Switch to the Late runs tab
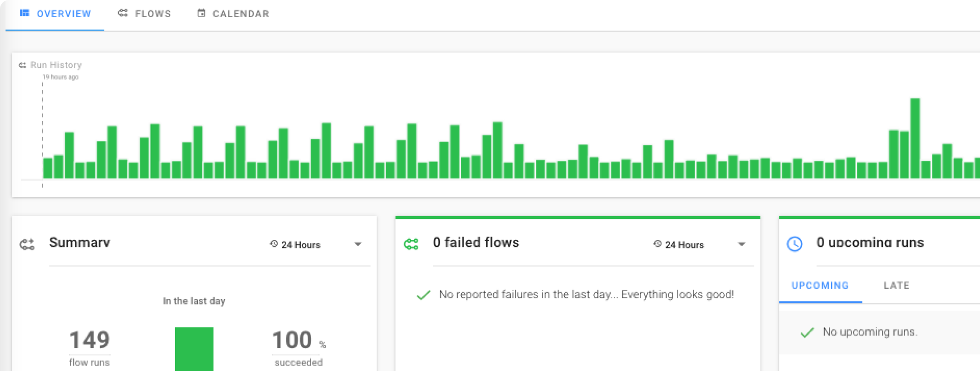Screen dimensions: 980x371 point(897,286)
